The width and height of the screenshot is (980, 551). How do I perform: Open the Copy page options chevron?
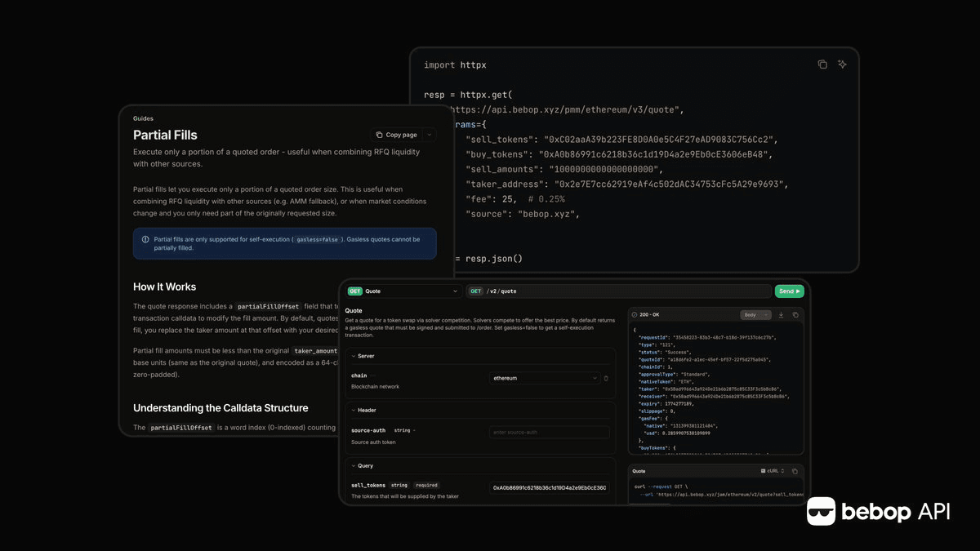[429, 135]
